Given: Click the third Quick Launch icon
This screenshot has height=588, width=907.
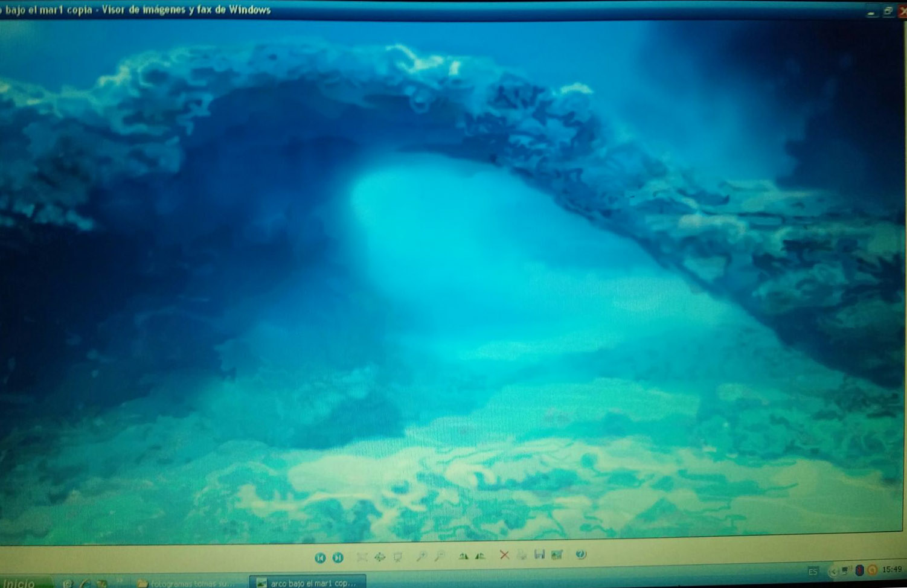Looking at the screenshot, I should [x=101, y=584].
